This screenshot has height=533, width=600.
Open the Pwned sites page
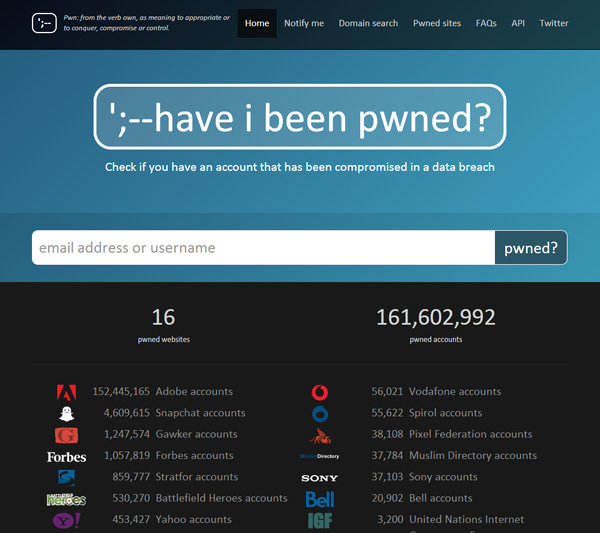pos(437,23)
